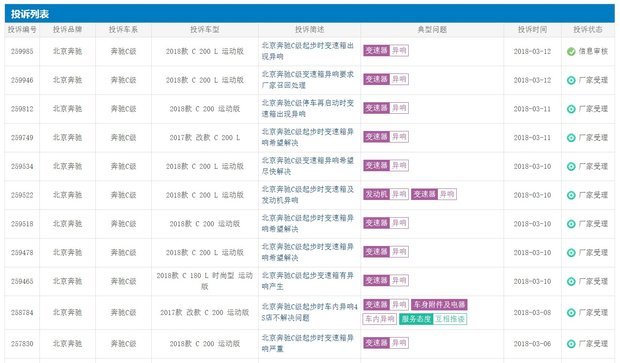Viewport: 620px width, 363px height.
Task: Click status icon for complaint 259465
Action: [x=571, y=282]
